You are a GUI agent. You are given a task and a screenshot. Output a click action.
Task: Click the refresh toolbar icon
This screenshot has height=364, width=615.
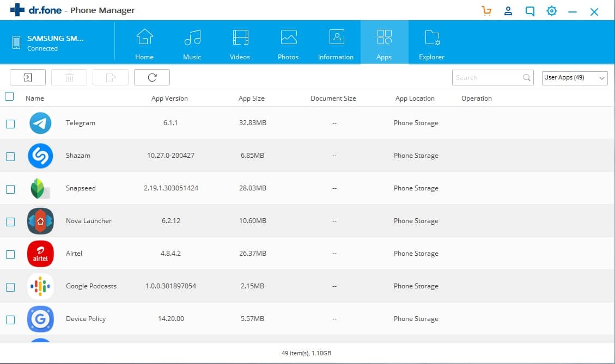(152, 77)
